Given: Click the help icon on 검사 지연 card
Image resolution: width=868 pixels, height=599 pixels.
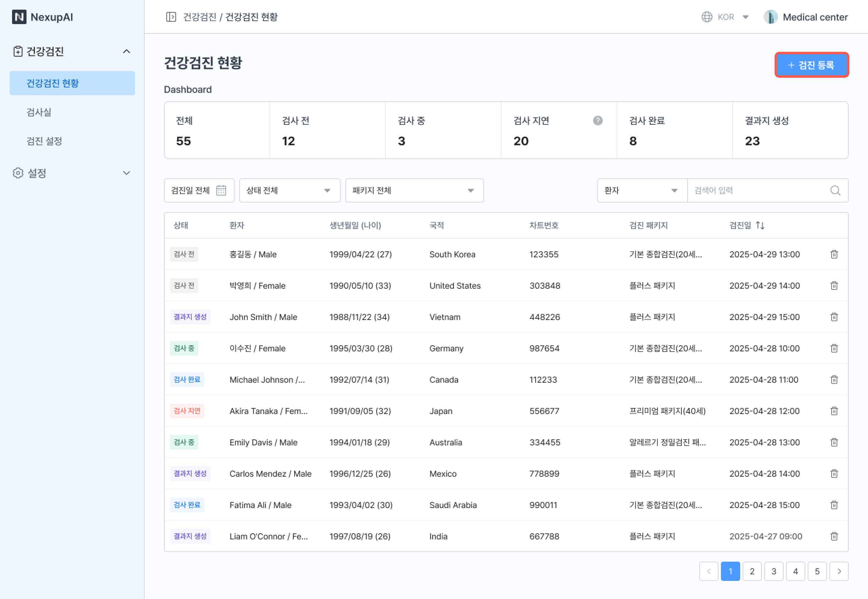Looking at the screenshot, I should coord(598,121).
